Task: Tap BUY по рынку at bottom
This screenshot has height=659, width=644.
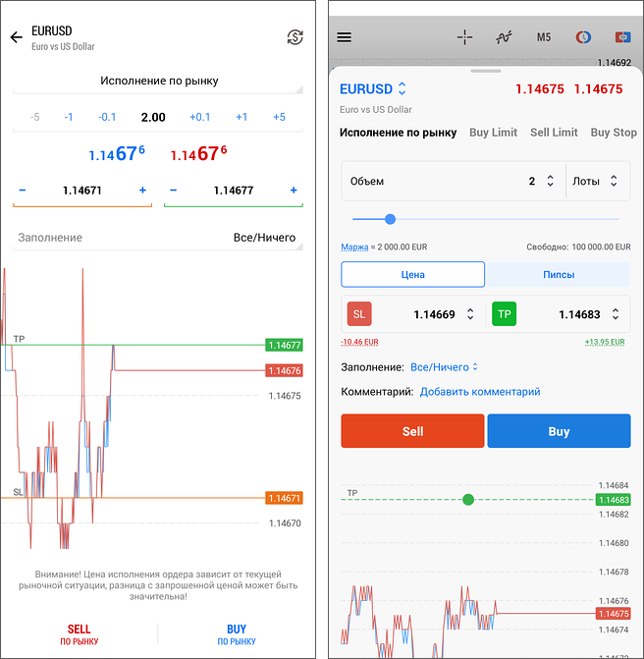Action: [237, 634]
